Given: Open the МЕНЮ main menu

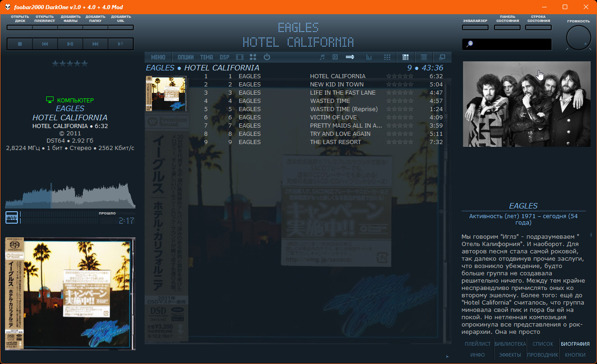Looking at the screenshot, I should 158,57.
